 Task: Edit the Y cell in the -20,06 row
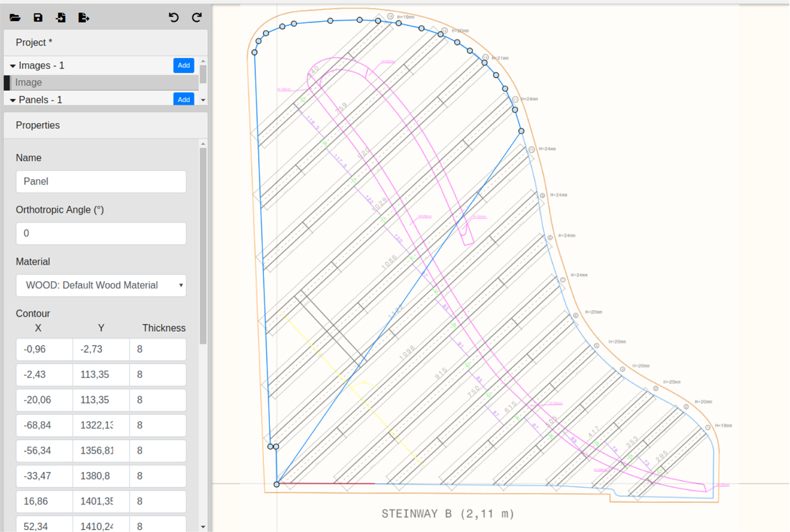point(101,400)
